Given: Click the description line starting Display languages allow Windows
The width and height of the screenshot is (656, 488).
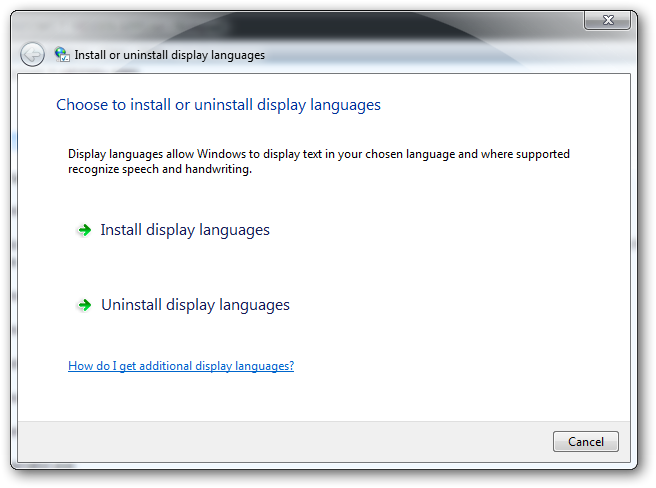Looking at the screenshot, I should tap(319, 154).
